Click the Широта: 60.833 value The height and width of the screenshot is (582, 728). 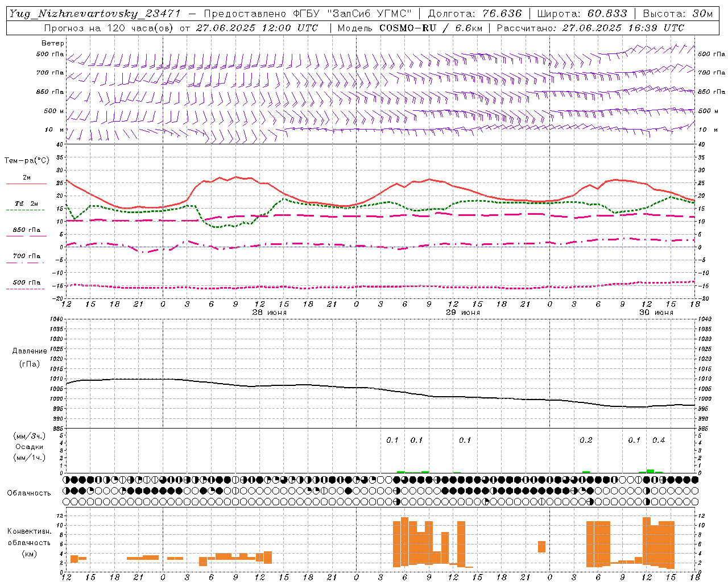(582, 14)
